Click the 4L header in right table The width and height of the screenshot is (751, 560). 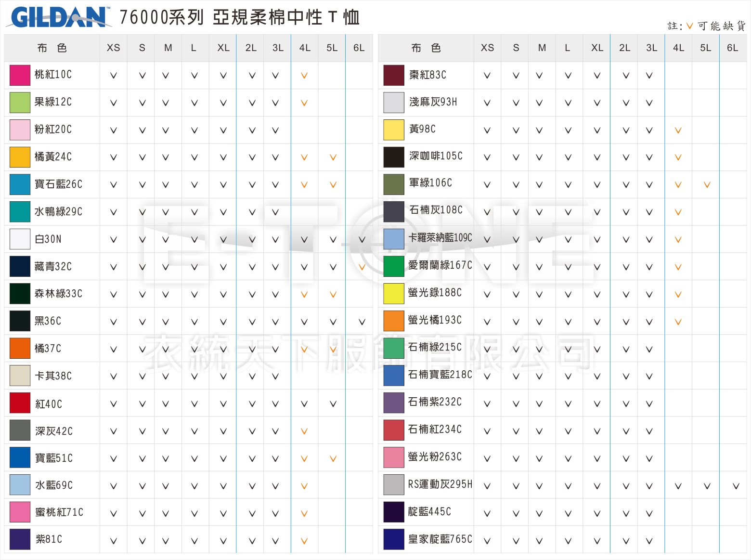point(678,48)
